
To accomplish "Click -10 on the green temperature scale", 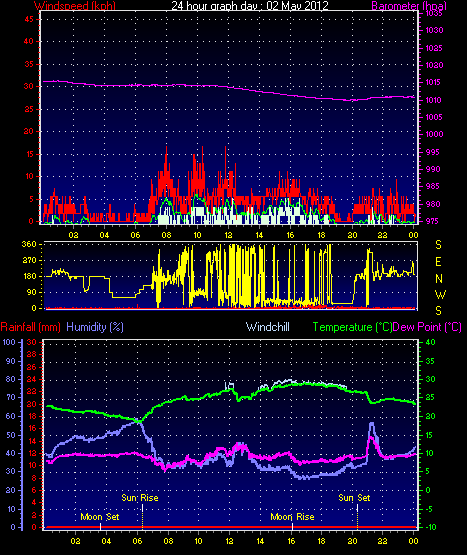I will pyautogui.click(x=431, y=527).
